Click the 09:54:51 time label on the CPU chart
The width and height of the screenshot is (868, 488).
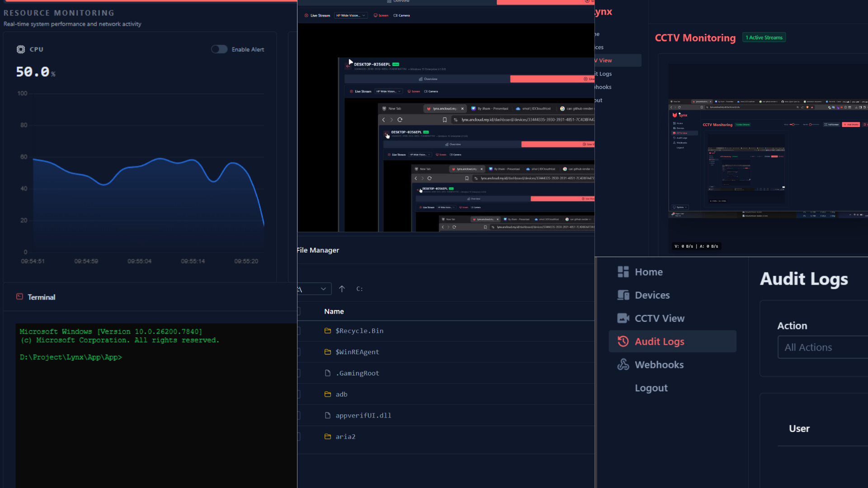[33, 261]
